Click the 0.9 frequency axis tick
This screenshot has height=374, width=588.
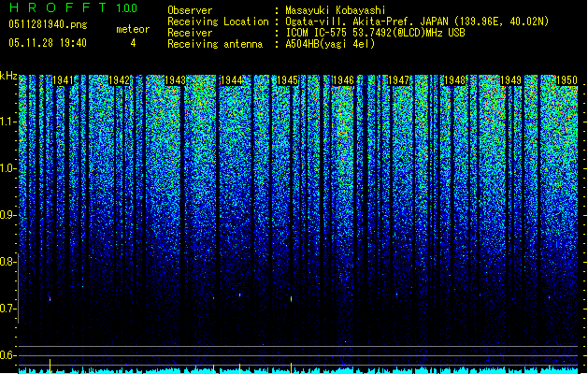coord(8,215)
